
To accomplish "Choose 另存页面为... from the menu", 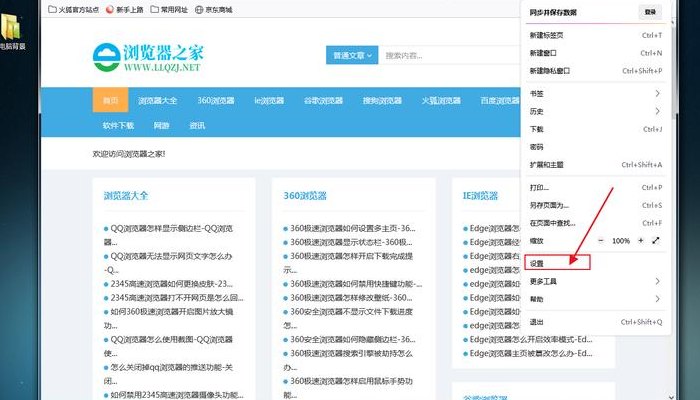I will [596, 205].
